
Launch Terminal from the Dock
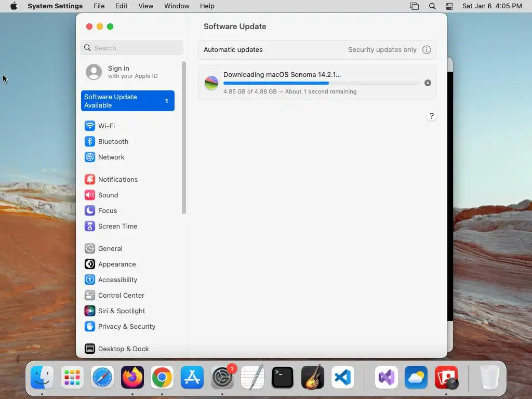pos(283,377)
